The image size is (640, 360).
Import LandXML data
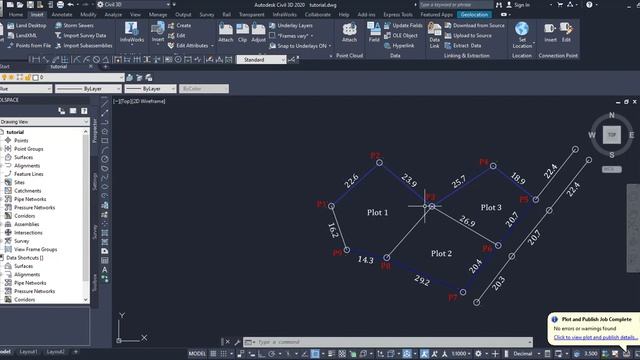tap(22, 36)
